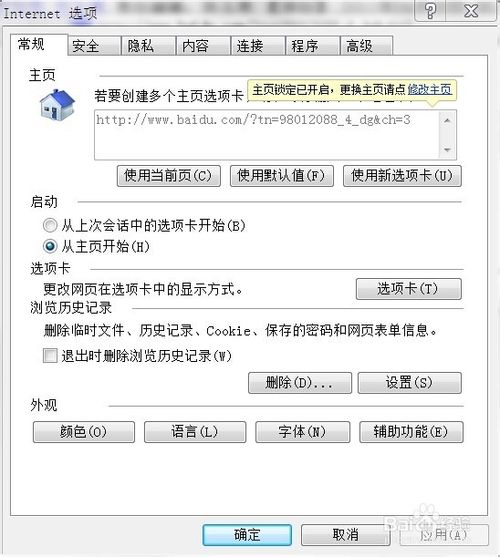500x557 pixels.
Task: Enable 退出时删除浏览历史记录 checkbox
Action: click(50, 355)
